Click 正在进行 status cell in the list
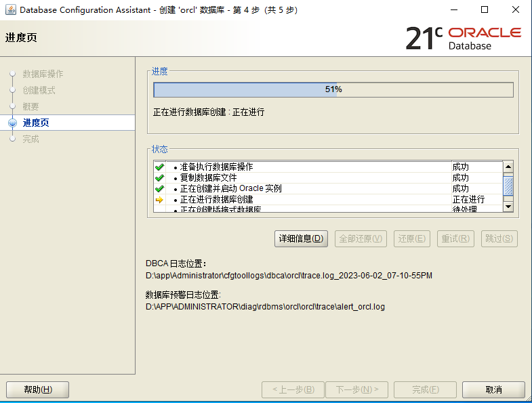 [468, 199]
